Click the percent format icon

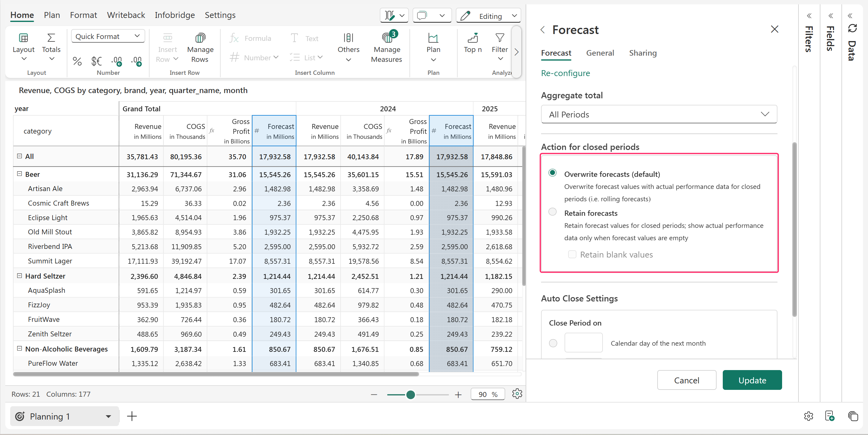pyautogui.click(x=77, y=61)
